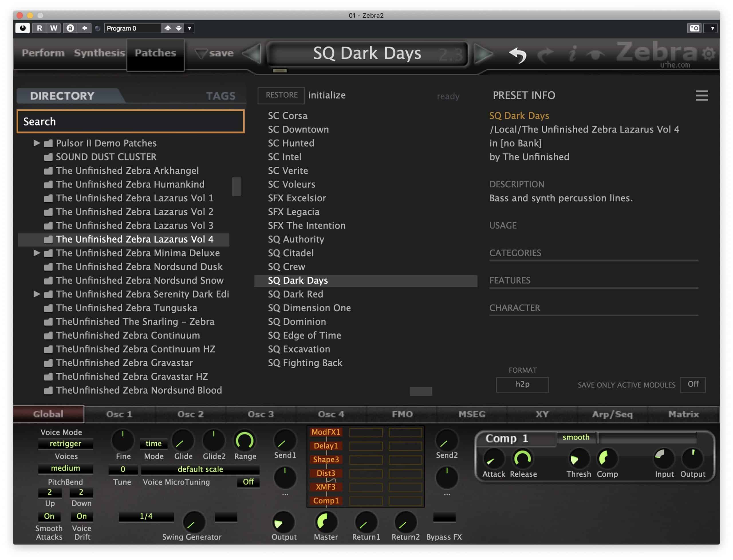733x560 pixels.
Task: Open the Arp/Seq tab
Action: pyautogui.click(x=612, y=414)
